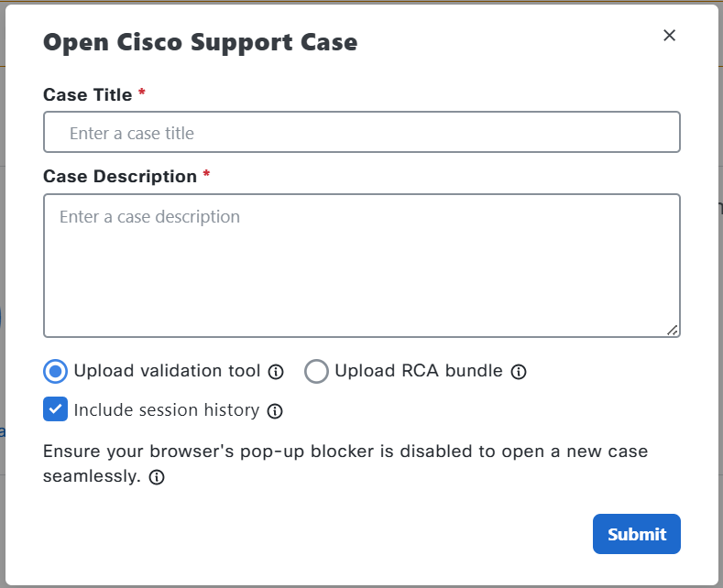Click info icon after pop-up blocker notice
This screenshot has height=588, width=723.
[x=157, y=477]
